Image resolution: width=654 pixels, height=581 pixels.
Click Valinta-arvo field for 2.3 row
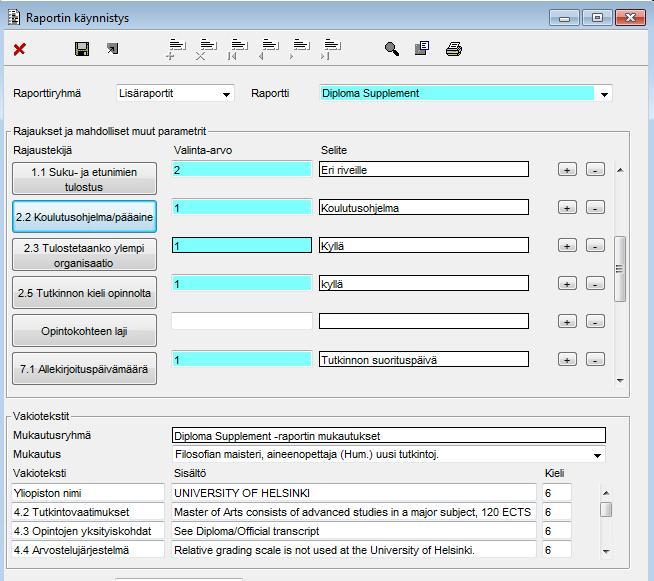click(242, 246)
